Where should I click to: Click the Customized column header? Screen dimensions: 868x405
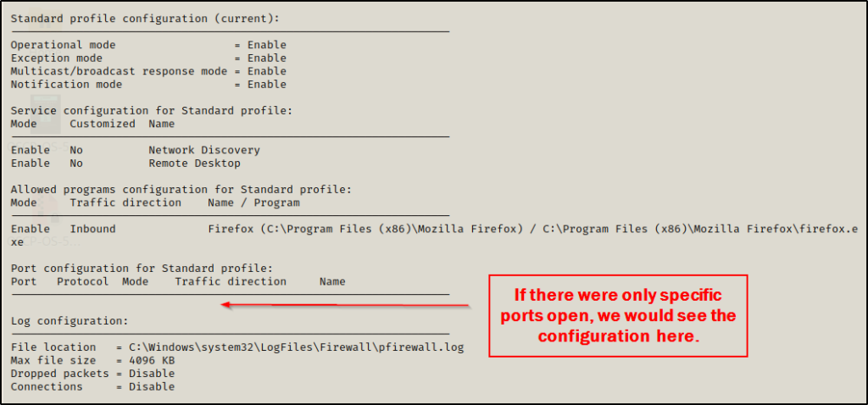click(103, 124)
